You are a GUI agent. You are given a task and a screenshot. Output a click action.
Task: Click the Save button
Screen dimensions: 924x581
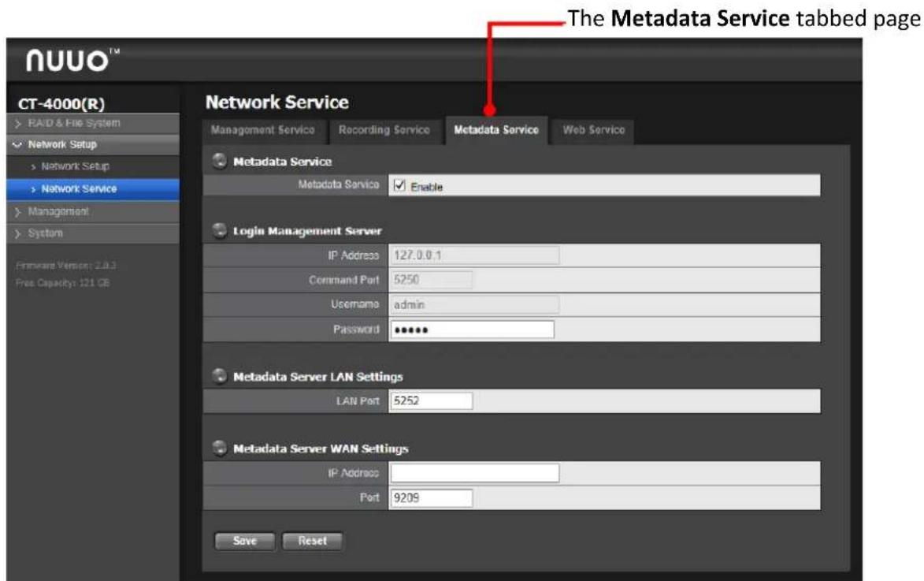tap(244, 541)
